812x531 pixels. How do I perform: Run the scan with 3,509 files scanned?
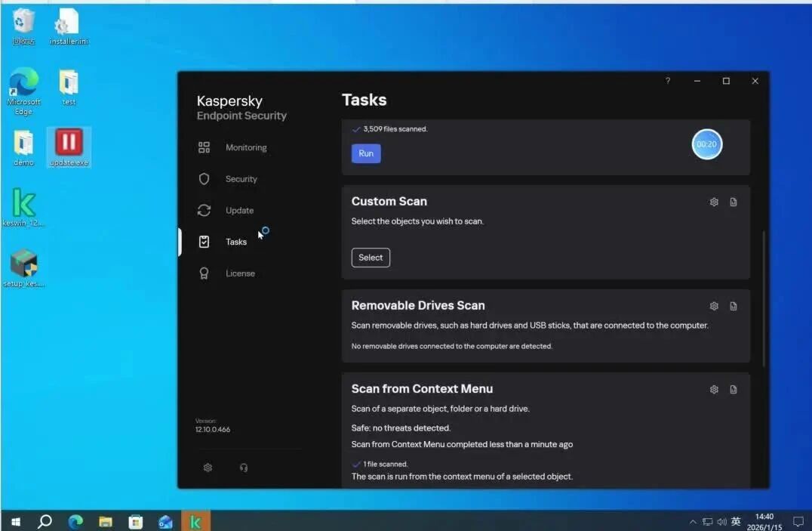(366, 153)
